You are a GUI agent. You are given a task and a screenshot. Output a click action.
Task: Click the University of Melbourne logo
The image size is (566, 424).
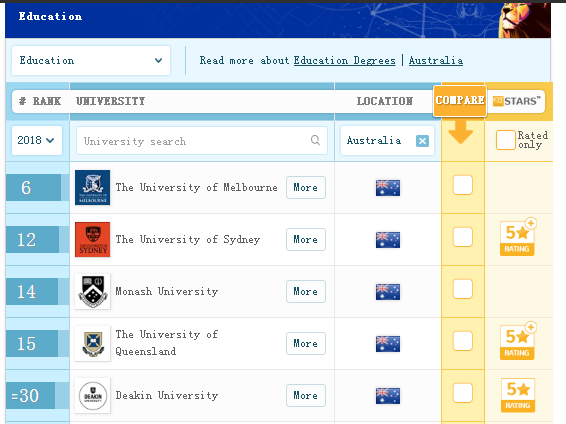pyautogui.click(x=92, y=187)
